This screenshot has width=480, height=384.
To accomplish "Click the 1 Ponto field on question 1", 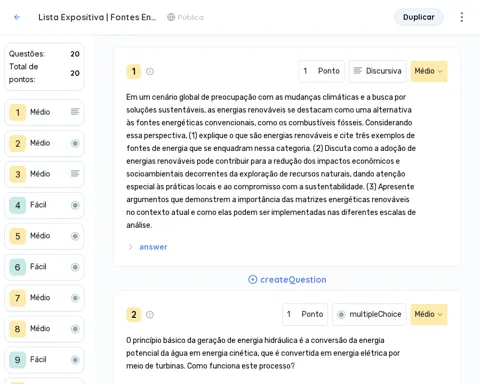I will click(322, 71).
